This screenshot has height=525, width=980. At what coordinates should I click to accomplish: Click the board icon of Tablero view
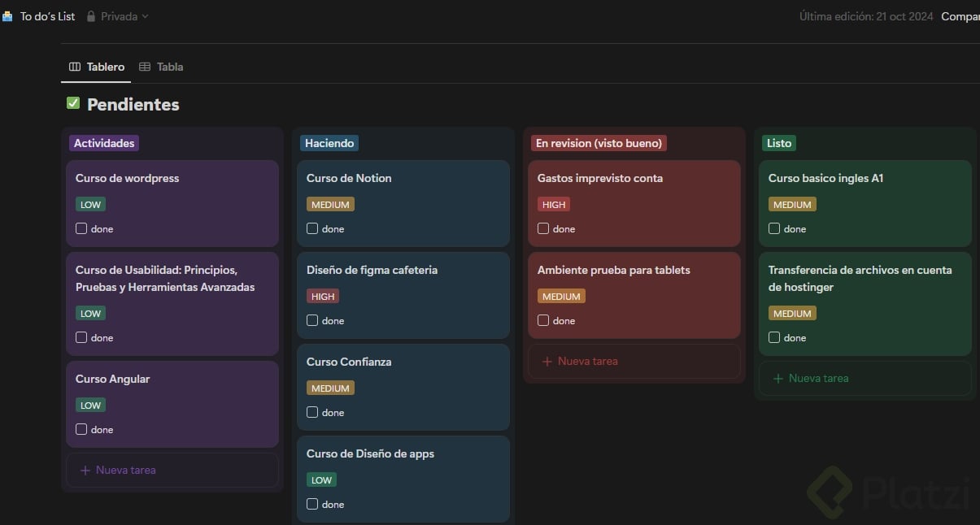pos(75,67)
